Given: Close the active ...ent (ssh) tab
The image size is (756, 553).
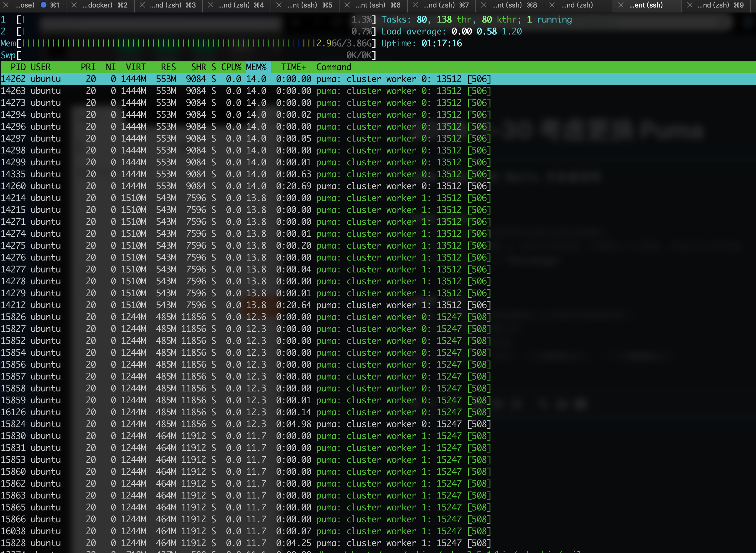Looking at the screenshot, I should (621, 5).
